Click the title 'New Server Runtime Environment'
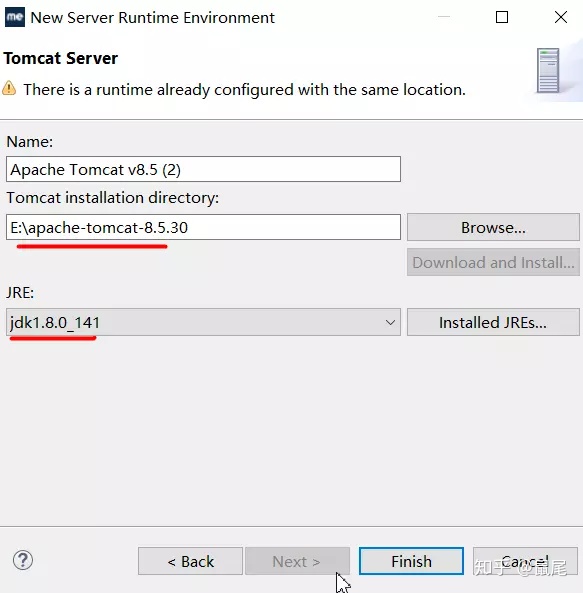This screenshot has width=583, height=593. pos(152,18)
